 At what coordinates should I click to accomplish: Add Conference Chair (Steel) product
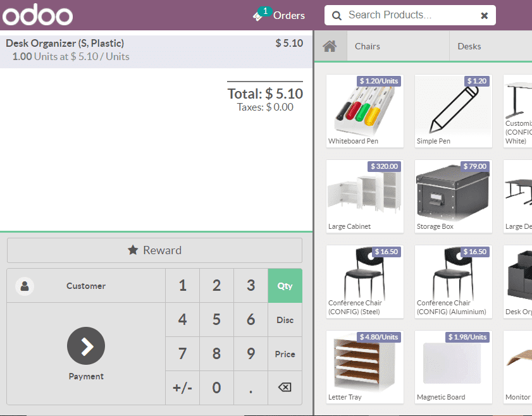(x=365, y=282)
